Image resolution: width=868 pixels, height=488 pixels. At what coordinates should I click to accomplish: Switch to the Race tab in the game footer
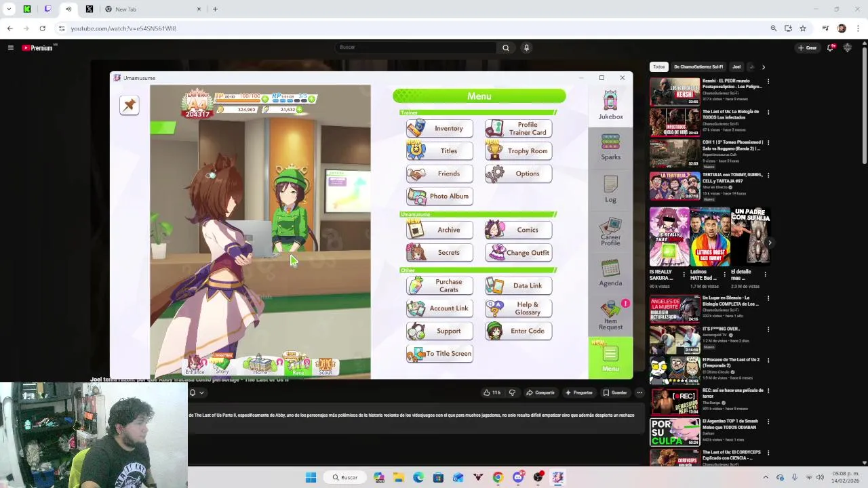pos(298,365)
